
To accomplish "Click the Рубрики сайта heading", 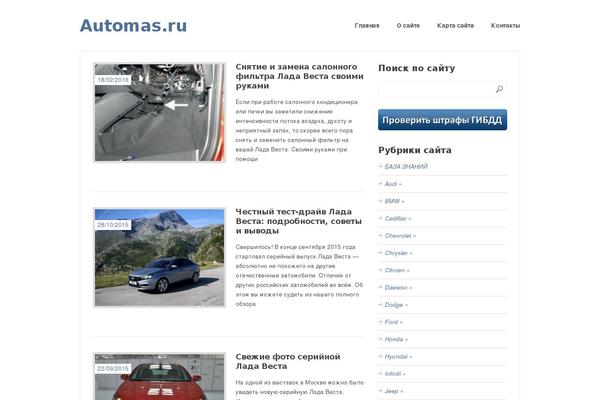I will tap(415, 150).
